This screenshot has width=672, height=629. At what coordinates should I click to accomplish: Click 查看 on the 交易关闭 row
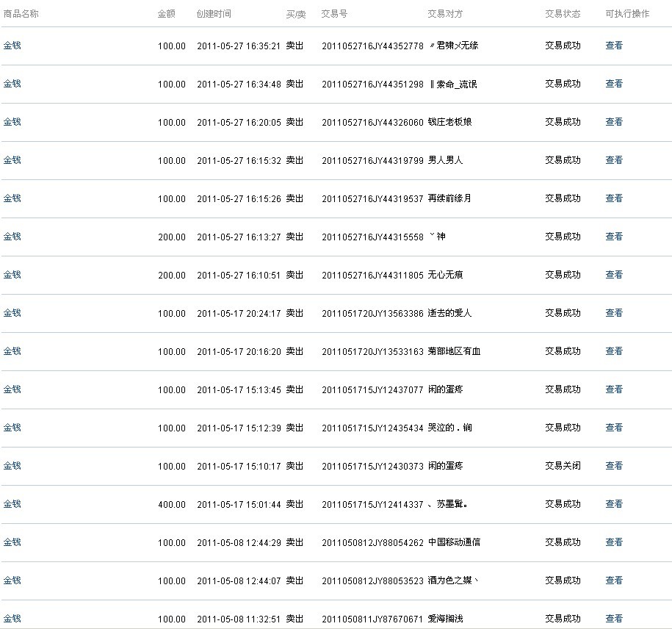tap(613, 466)
